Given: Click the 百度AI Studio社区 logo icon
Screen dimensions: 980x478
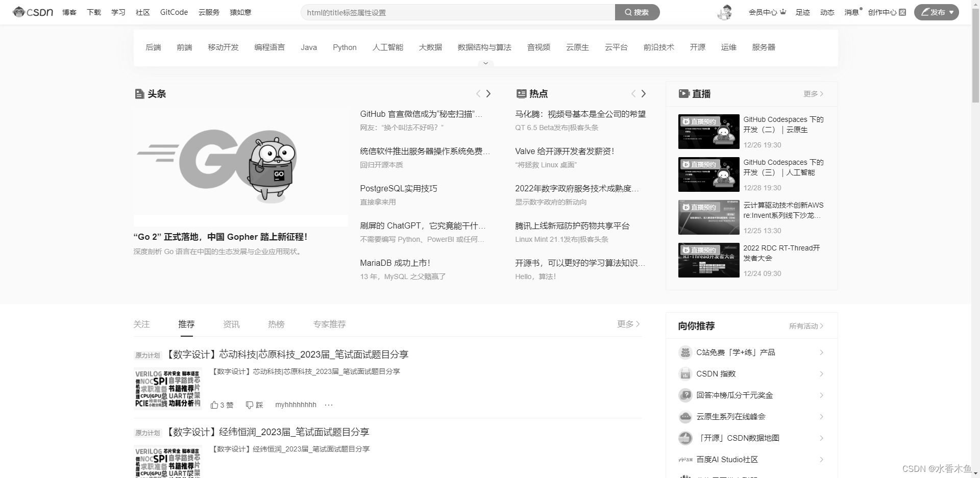Looking at the screenshot, I should coord(685,460).
